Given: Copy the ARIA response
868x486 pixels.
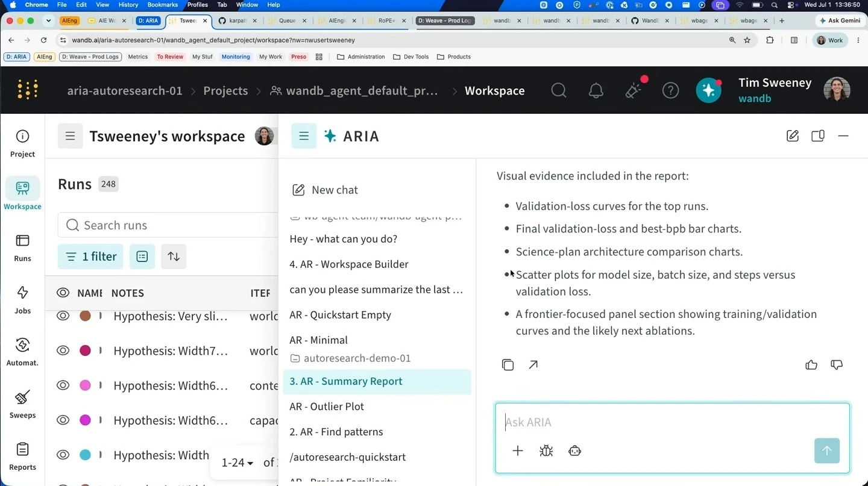Looking at the screenshot, I should click(x=508, y=365).
